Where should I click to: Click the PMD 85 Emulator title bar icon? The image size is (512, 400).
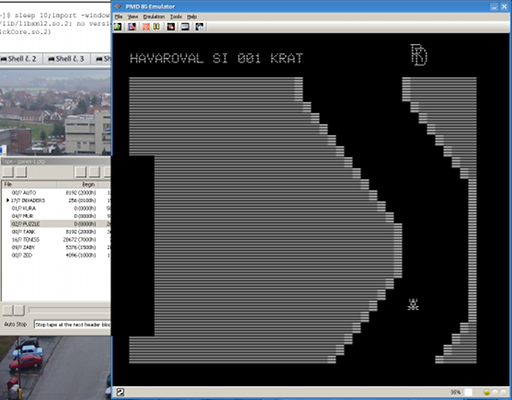pyautogui.click(x=118, y=6)
